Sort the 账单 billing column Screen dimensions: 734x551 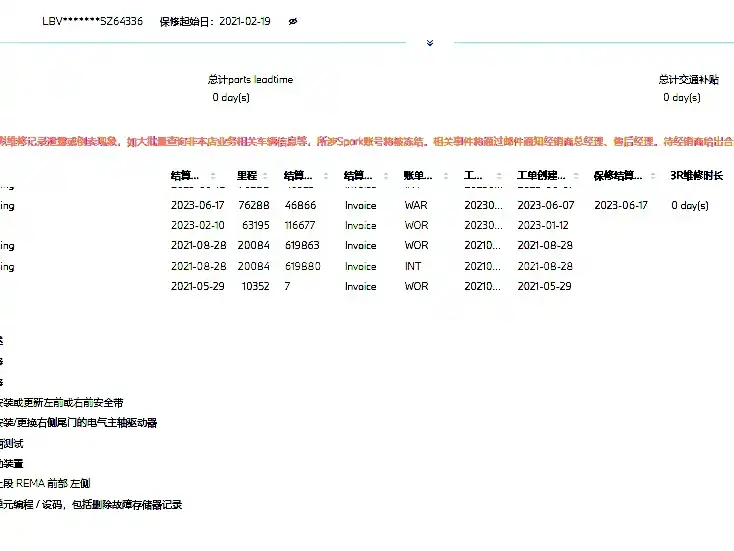[x=446, y=176]
